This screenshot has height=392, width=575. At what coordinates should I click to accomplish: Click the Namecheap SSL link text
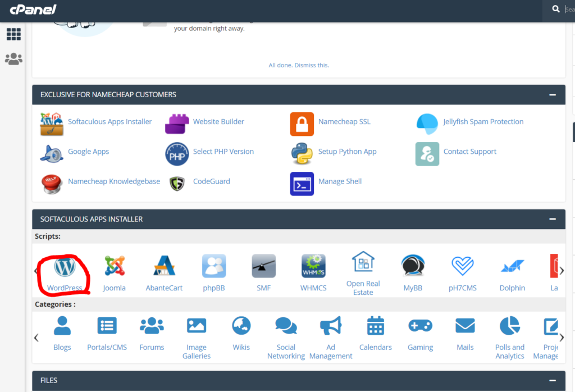coord(344,122)
